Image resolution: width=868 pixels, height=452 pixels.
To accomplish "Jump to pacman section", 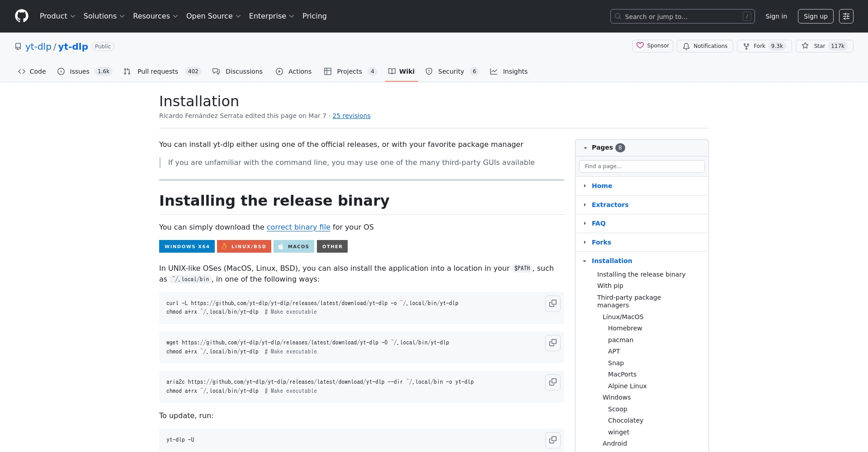I will [620, 340].
